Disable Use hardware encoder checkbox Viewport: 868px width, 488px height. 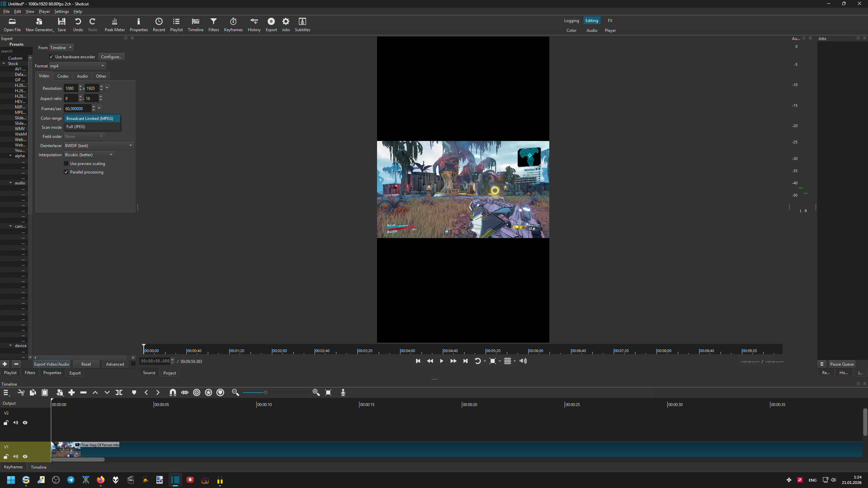point(51,57)
